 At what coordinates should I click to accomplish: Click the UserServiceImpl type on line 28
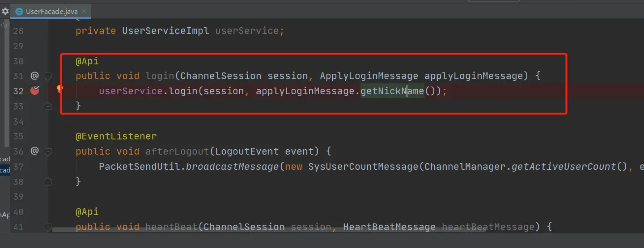click(165, 31)
